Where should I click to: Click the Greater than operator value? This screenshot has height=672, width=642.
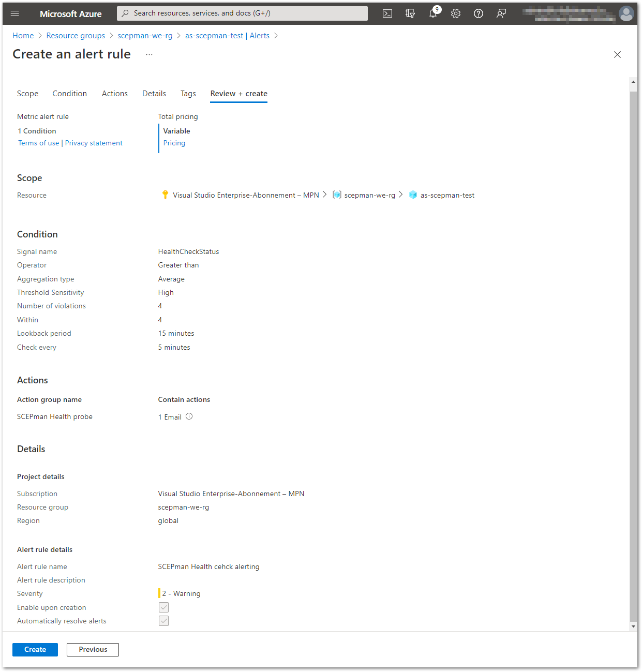tap(178, 265)
